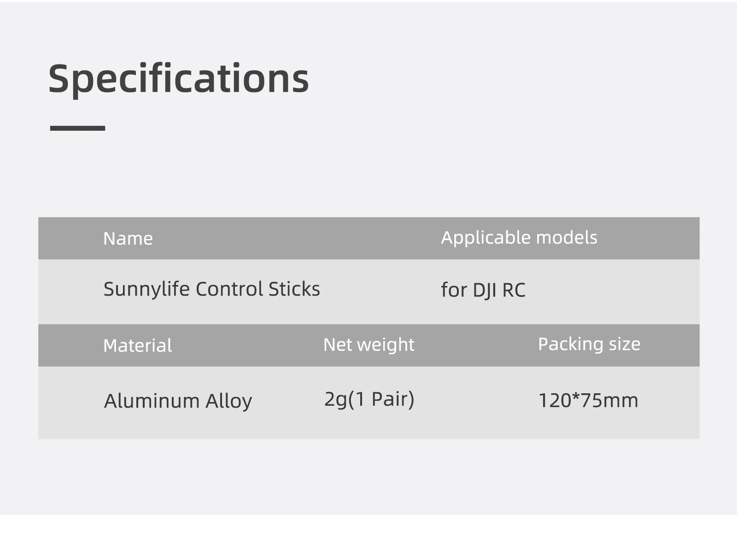Viewport: 737px width, 560px height.
Task: Select the Name column header
Action: [128, 239]
